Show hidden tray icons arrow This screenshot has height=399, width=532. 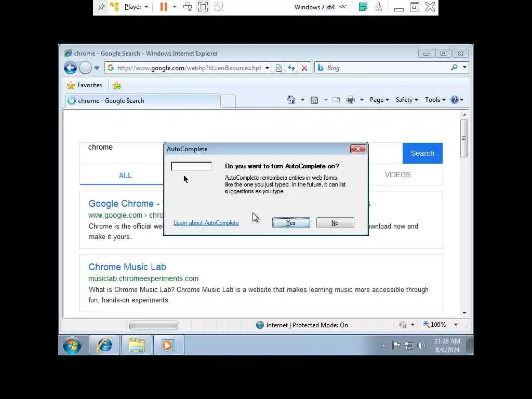click(384, 345)
